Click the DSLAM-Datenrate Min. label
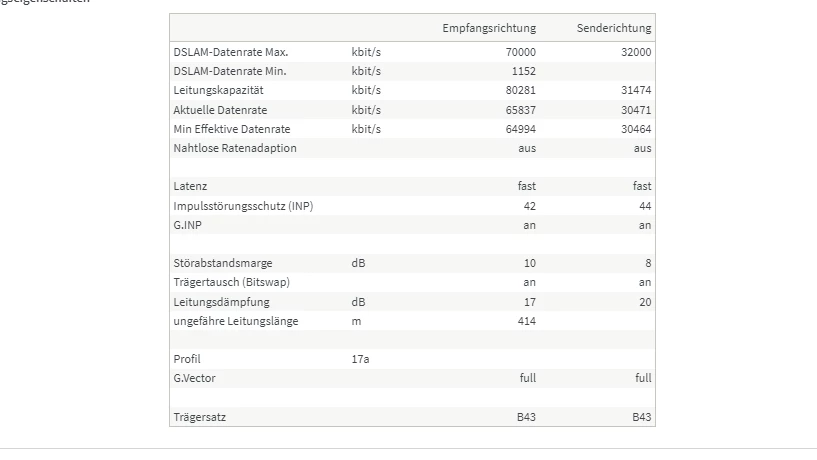This screenshot has height=460, width=817. (229, 71)
